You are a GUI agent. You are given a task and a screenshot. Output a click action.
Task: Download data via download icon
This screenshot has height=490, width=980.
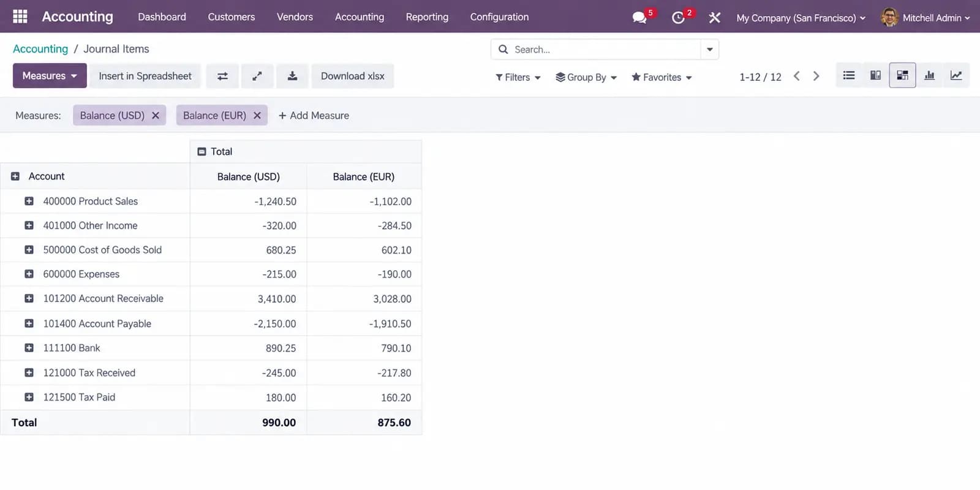(292, 76)
